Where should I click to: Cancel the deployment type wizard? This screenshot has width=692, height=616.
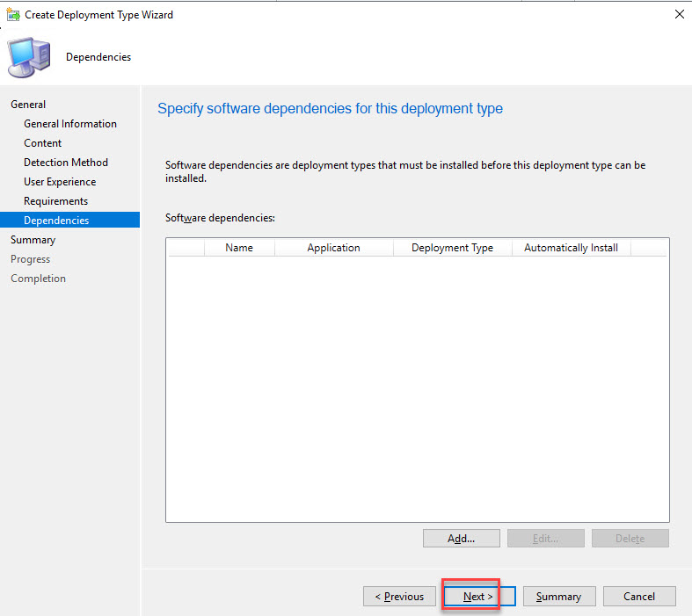click(x=639, y=597)
